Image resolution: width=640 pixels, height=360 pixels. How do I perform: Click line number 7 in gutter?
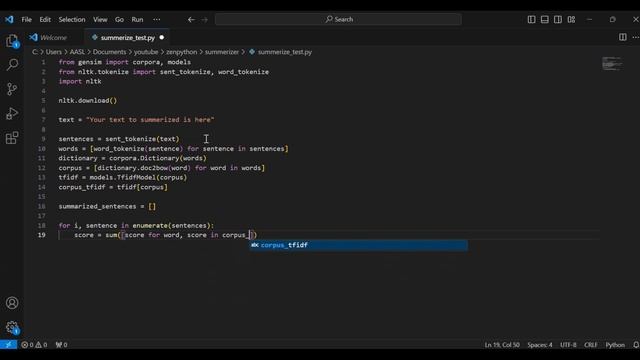coord(44,120)
